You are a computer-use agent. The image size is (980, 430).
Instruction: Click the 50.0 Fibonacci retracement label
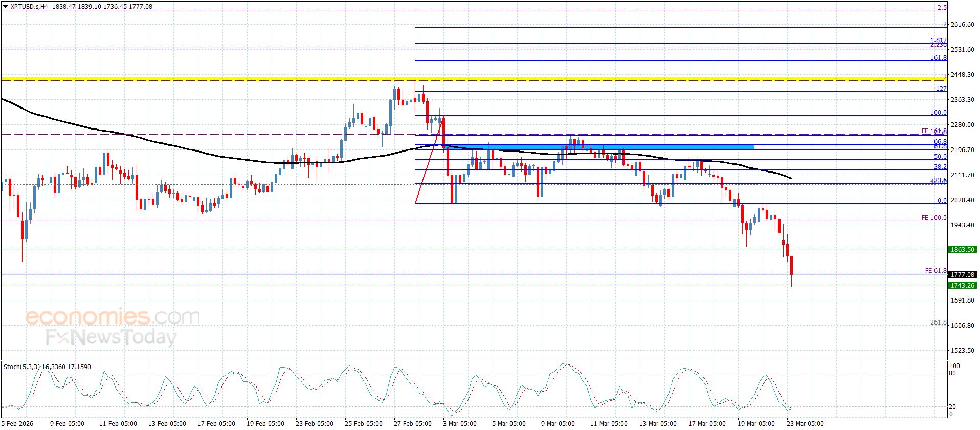(x=940, y=157)
